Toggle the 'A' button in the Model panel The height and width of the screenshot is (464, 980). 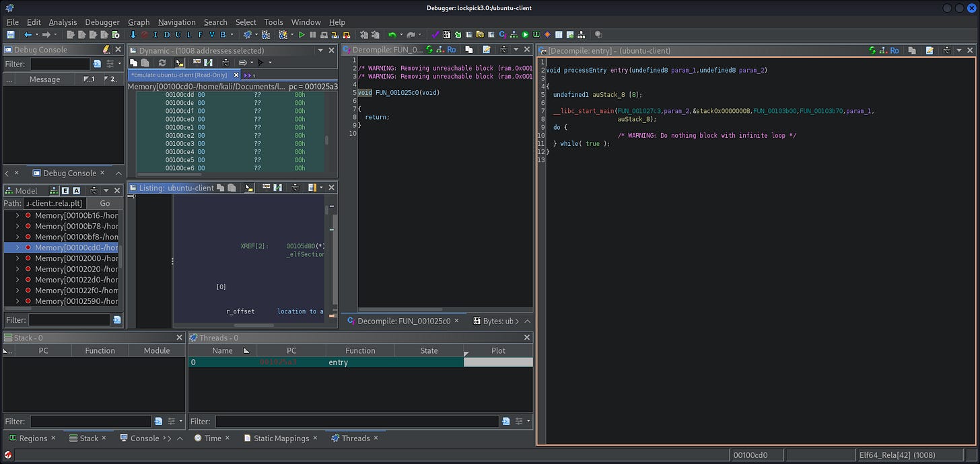click(x=76, y=191)
